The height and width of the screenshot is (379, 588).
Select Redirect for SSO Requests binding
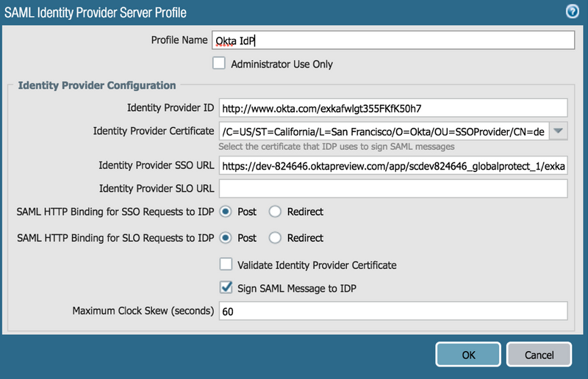[275, 212]
